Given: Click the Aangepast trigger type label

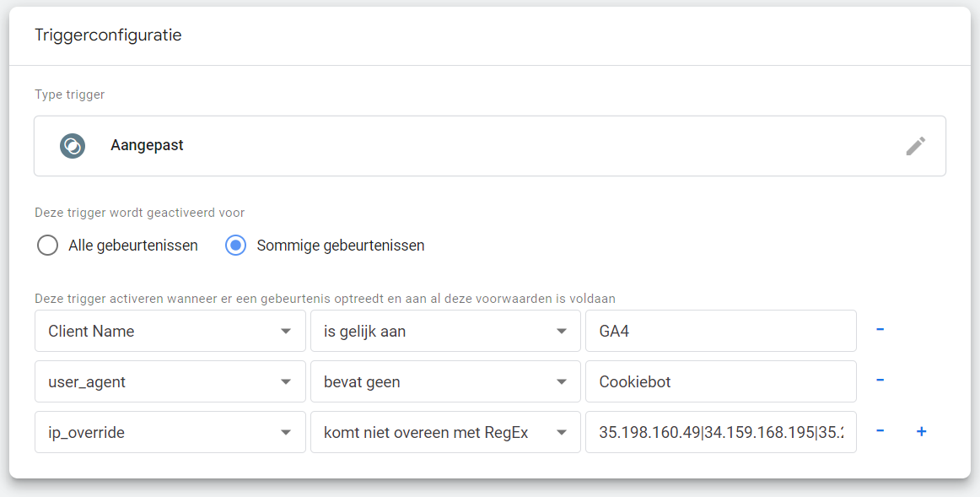Looking at the screenshot, I should (147, 145).
